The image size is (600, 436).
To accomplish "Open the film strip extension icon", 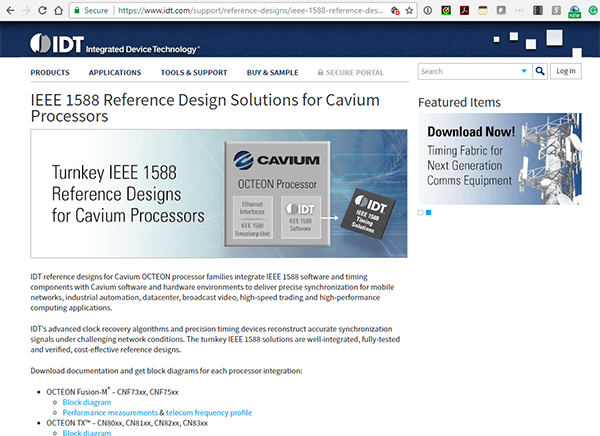I will (538, 10).
